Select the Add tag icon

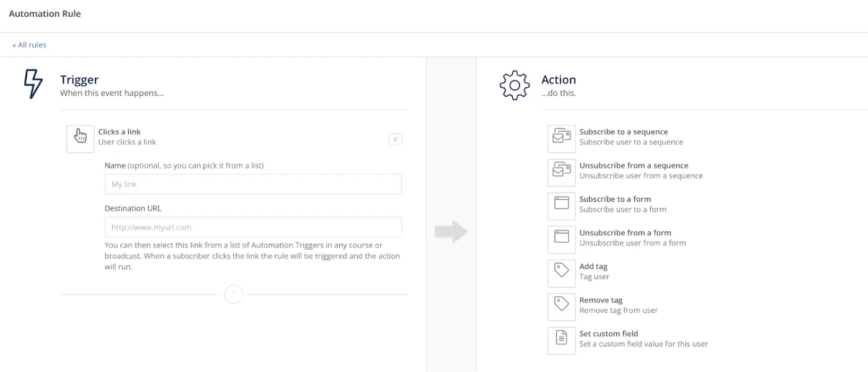coord(561,272)
